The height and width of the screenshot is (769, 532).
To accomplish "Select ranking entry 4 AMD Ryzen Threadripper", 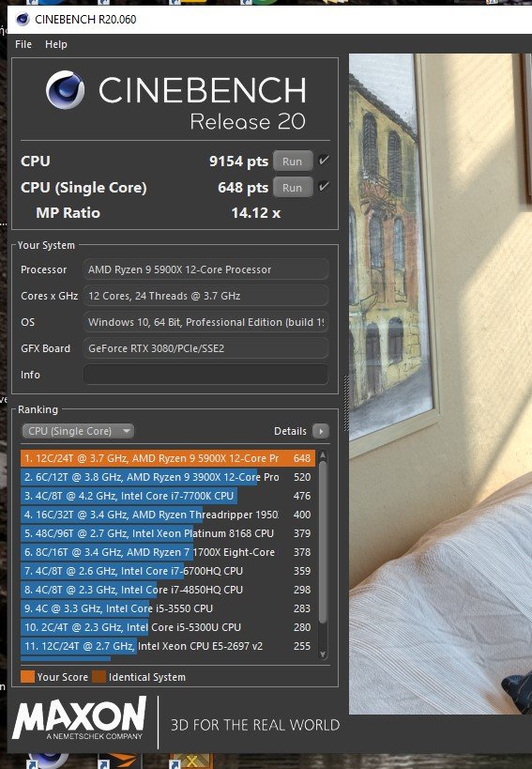I will (168, 515).
